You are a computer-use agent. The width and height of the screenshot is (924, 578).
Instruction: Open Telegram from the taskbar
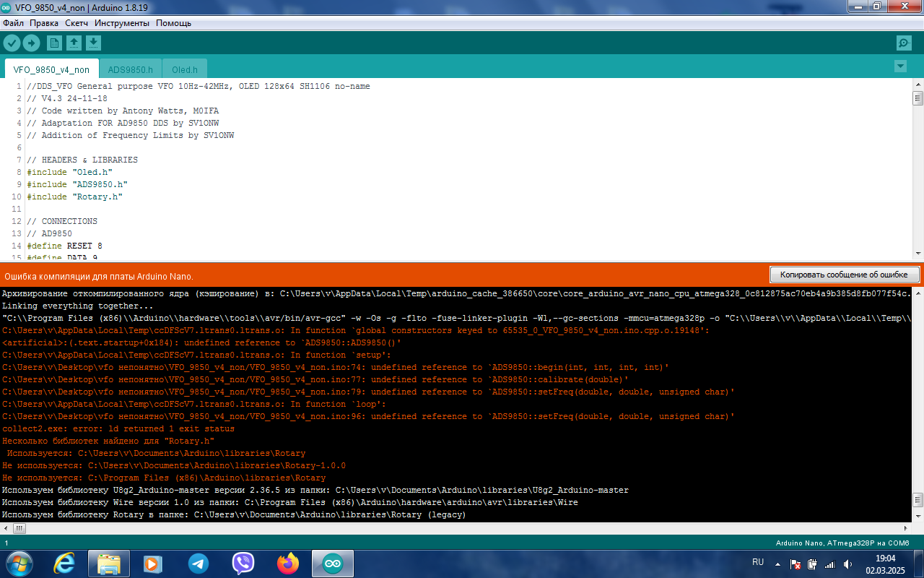pos(198,564)
